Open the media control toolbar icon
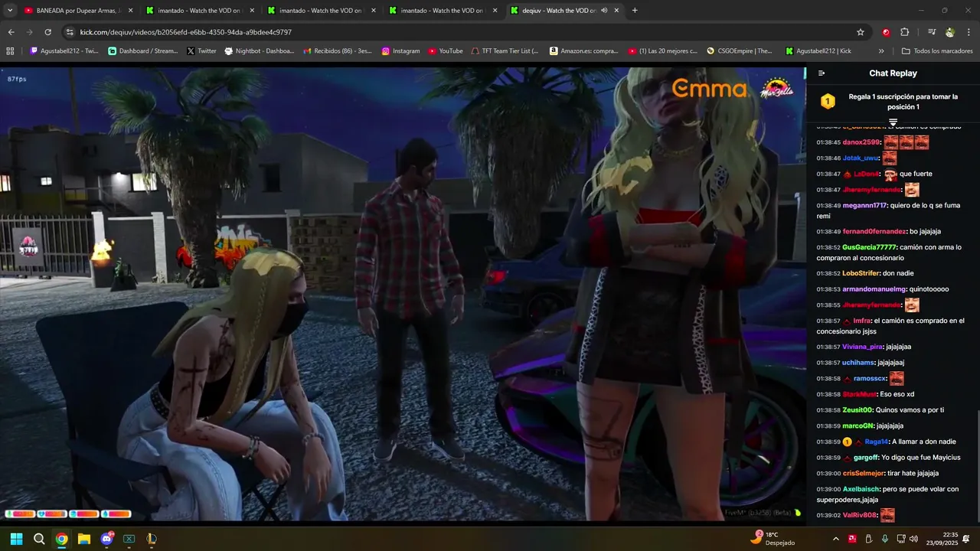 tap(932, 32)
